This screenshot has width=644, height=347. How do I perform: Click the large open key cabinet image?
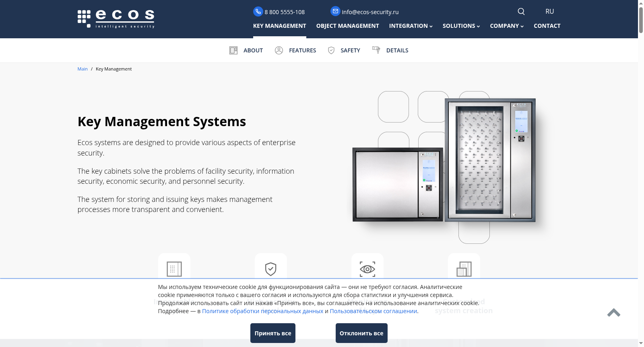coord(490,160)
